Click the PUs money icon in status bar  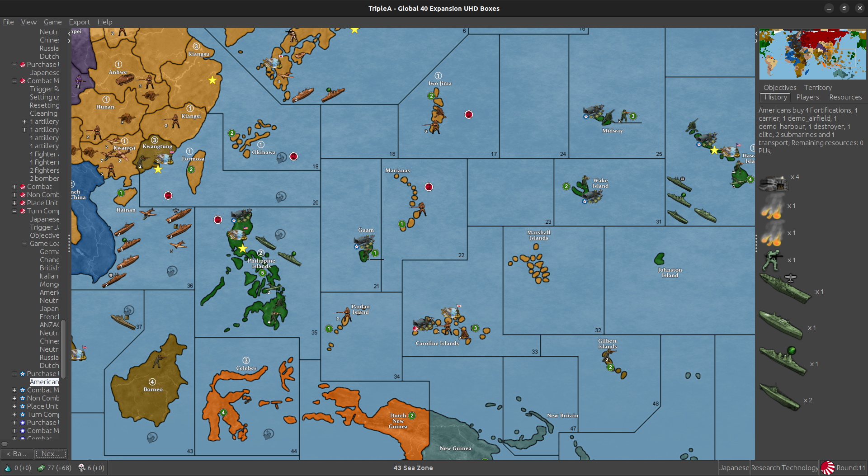pos(41,468)
